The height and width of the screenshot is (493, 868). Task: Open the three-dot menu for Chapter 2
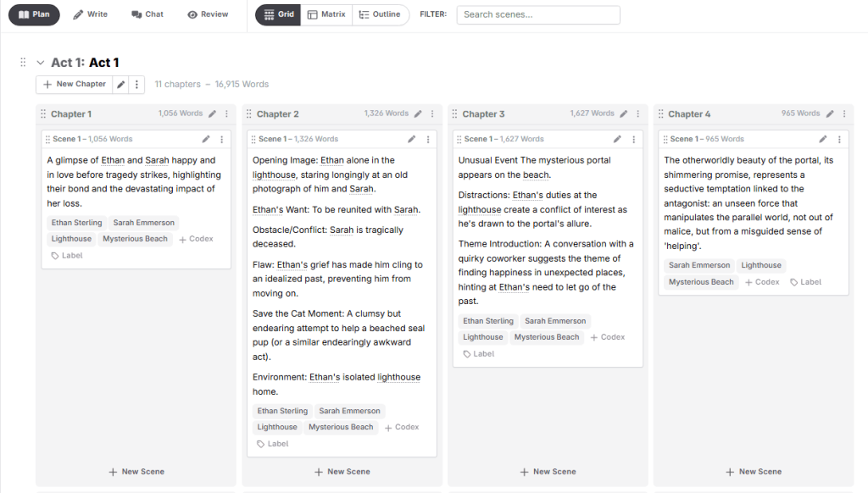432,114
